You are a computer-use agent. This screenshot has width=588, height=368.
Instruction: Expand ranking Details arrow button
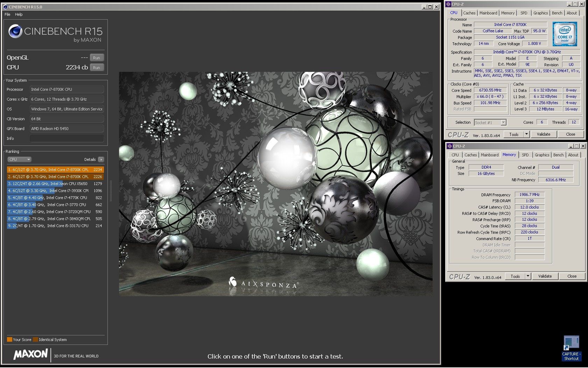coord(101,159)
